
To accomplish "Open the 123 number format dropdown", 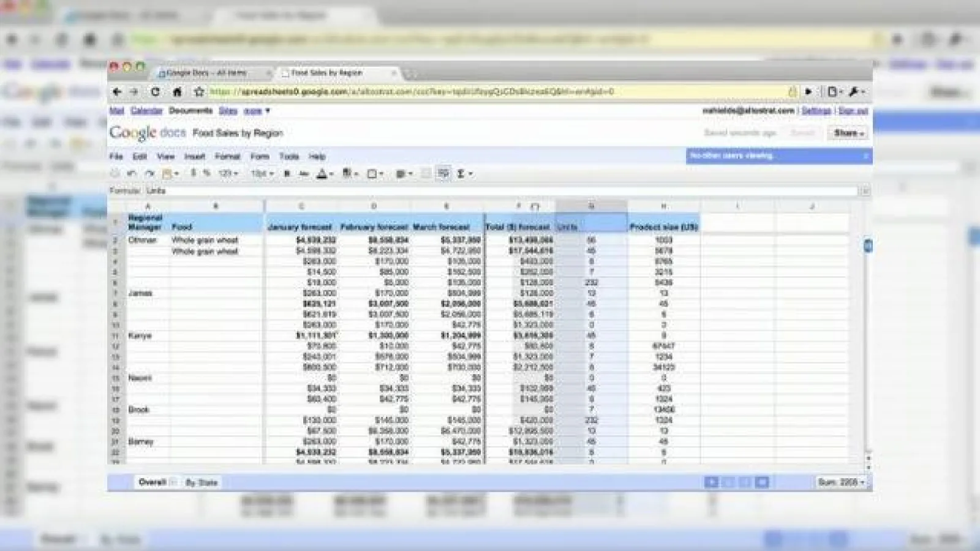I will point(228,174).
